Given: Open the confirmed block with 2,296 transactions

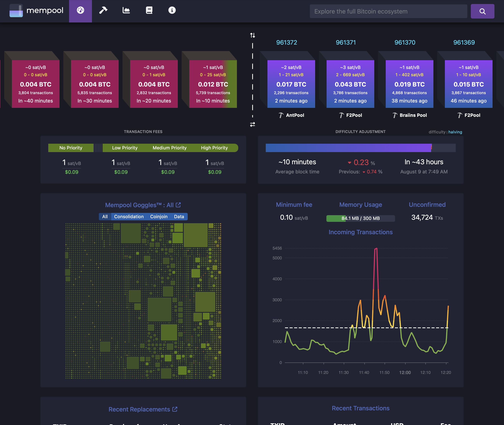Looking at the screenshot, I should tap(291, 84).
